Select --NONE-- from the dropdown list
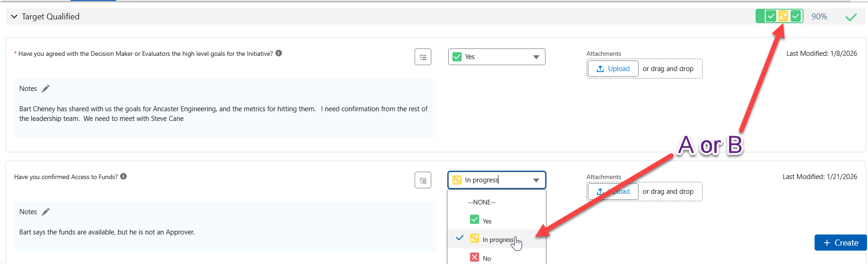This screenshot has height=264, width=868. [481, 202]
